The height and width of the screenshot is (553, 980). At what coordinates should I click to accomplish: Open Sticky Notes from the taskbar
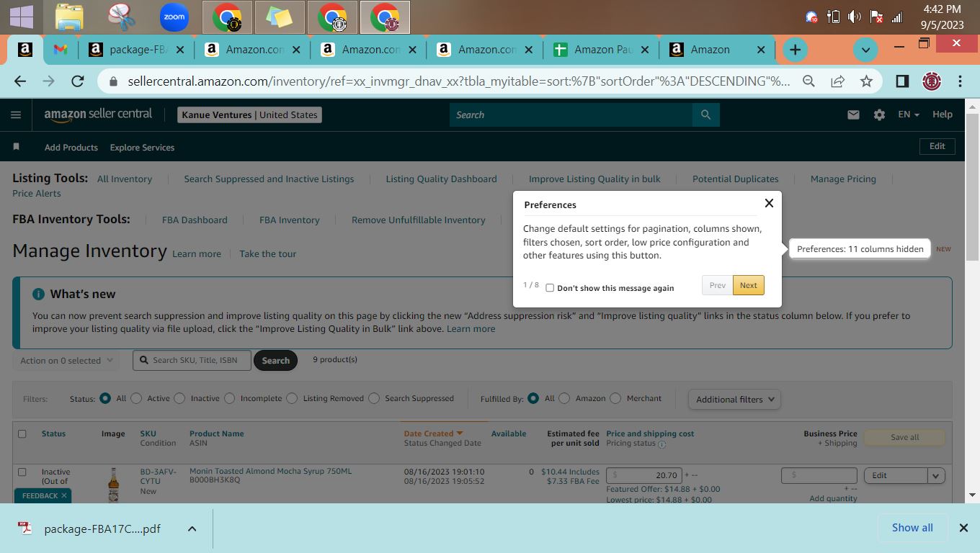pyautogui.click(x=280, y=17)
